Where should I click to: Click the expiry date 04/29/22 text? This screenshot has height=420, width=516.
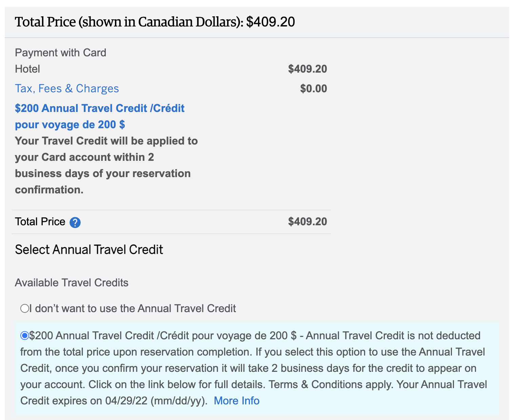click(126, 401)
